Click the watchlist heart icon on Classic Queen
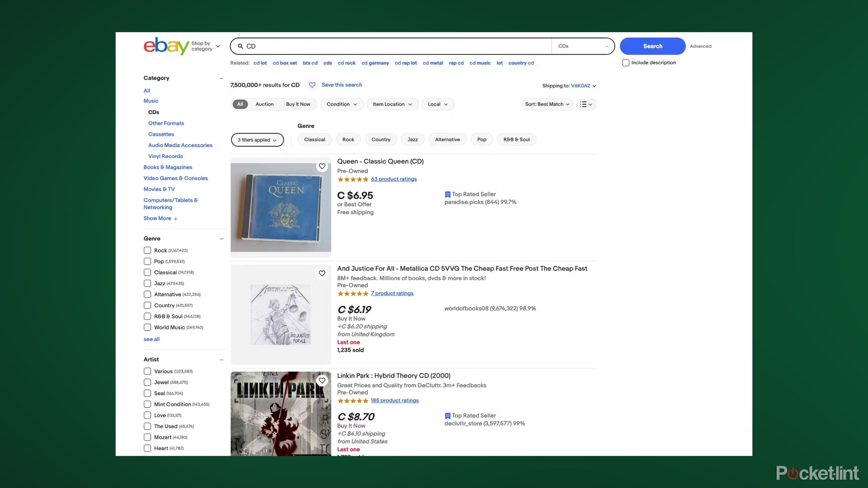 tap(321, 166)
